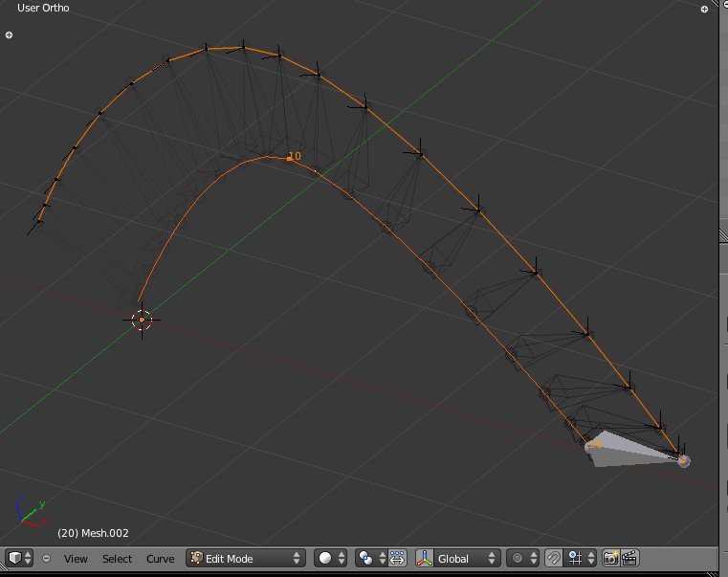Click the OpenGL render image camera icon
This screenshot has height=577, width=728.
(610, 558)
